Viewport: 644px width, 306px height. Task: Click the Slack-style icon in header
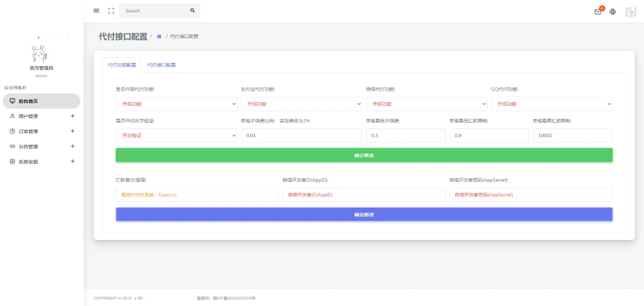coord(613,12)
